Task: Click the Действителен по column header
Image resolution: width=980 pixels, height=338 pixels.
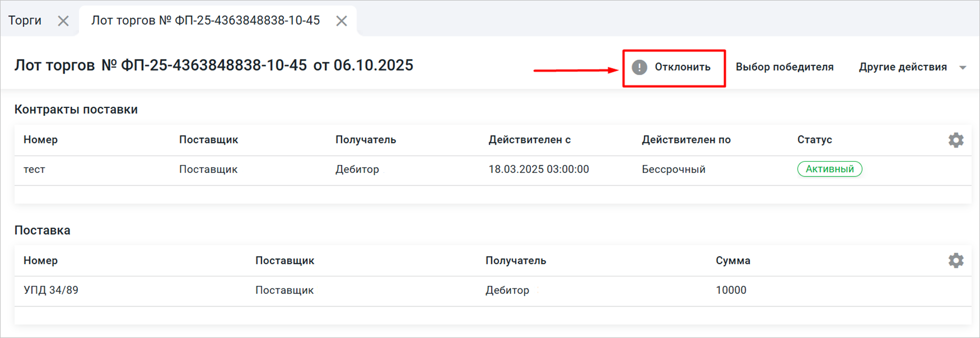Action: point(686,140)
